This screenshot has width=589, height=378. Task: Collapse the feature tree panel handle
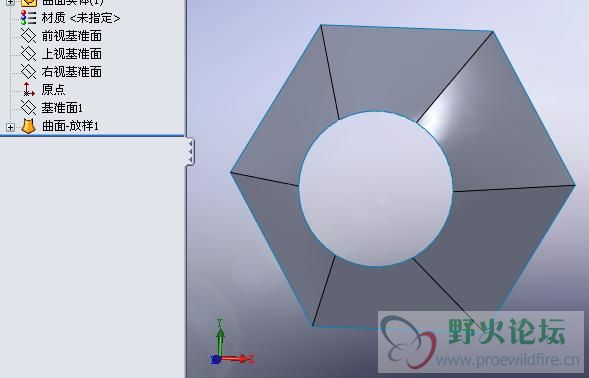tap(190, 151)
